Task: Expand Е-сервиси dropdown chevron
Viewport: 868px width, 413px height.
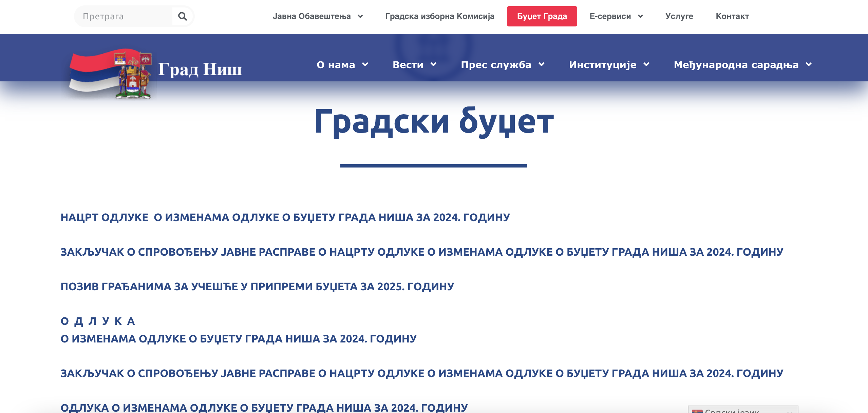Action: click(x=640, y=16)
